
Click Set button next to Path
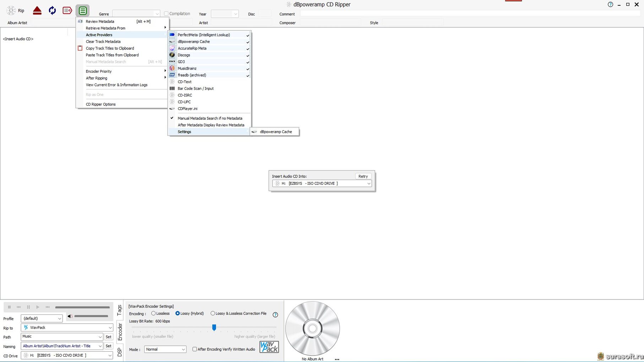[109, 337]
